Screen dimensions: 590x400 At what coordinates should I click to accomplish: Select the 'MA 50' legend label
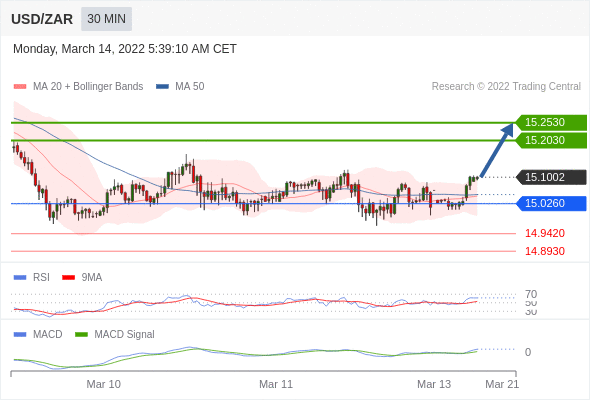pos(190,87)
